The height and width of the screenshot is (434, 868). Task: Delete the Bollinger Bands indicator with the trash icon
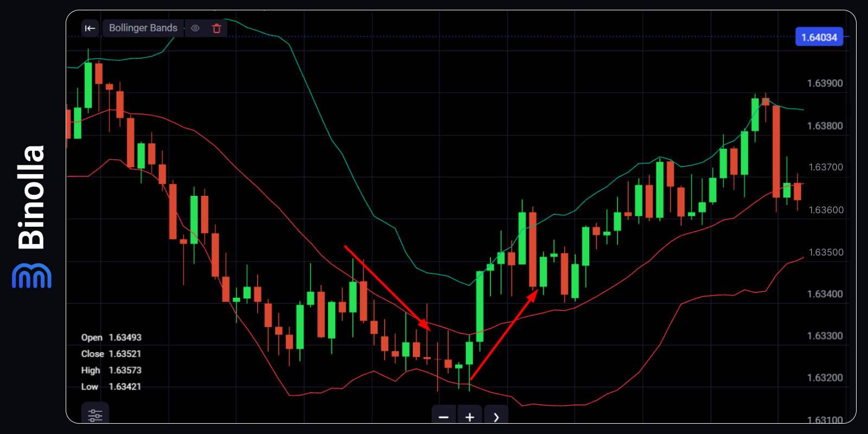point(216,28)
